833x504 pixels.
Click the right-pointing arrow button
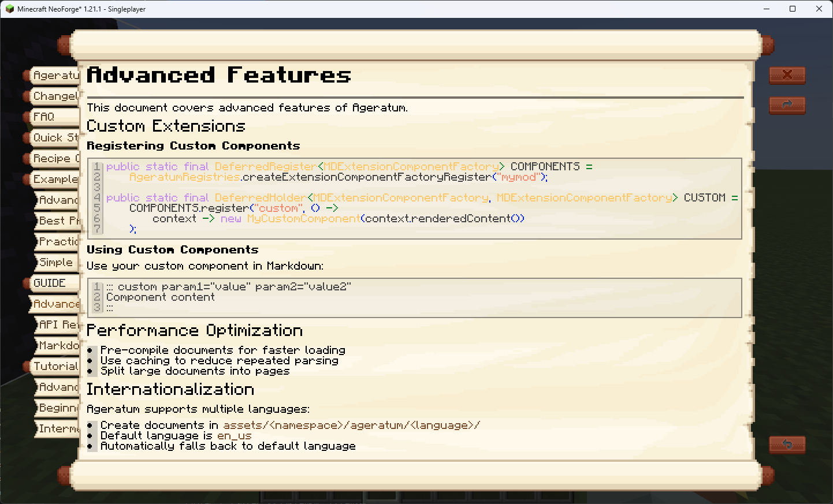click(787, 105)
